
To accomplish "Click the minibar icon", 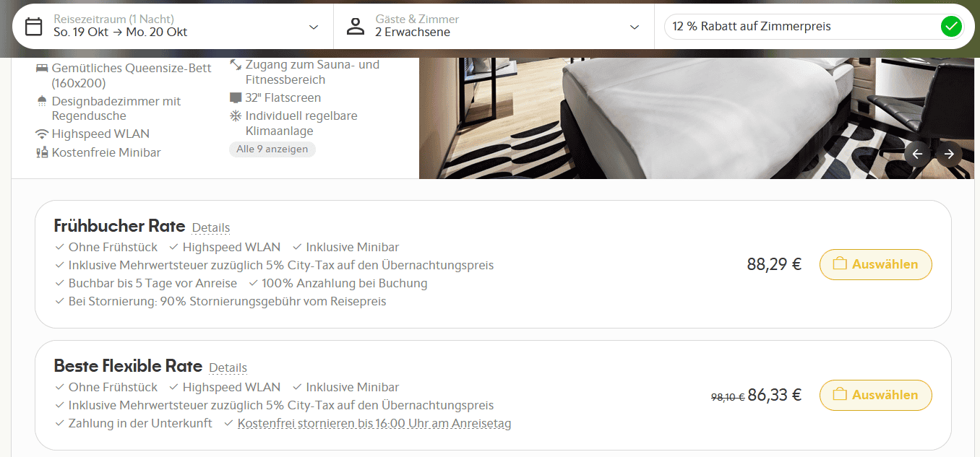I will (x=42, y=152).
